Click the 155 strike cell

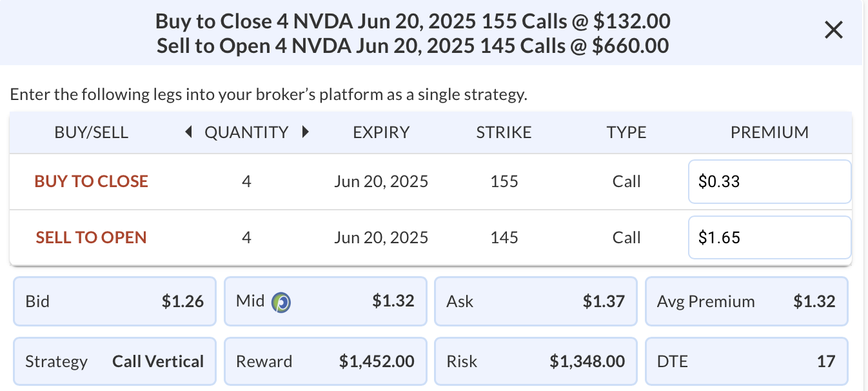click(x=504, y=181)
